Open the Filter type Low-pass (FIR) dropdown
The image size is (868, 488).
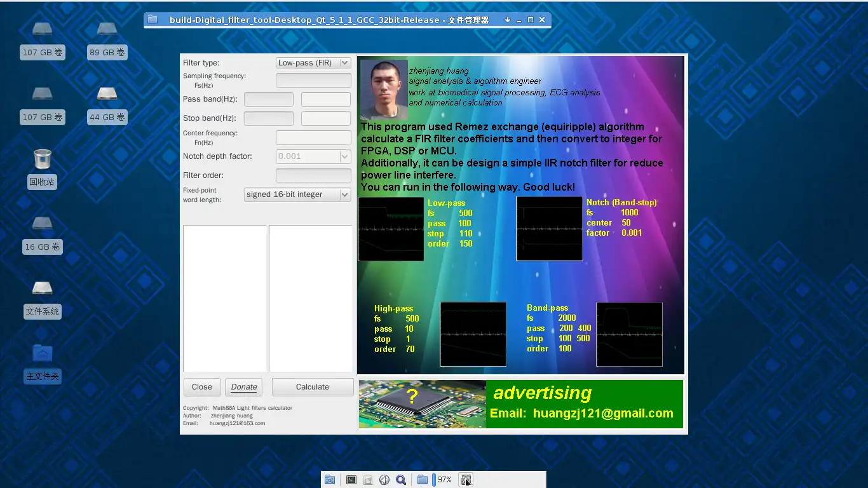(313, 63)
